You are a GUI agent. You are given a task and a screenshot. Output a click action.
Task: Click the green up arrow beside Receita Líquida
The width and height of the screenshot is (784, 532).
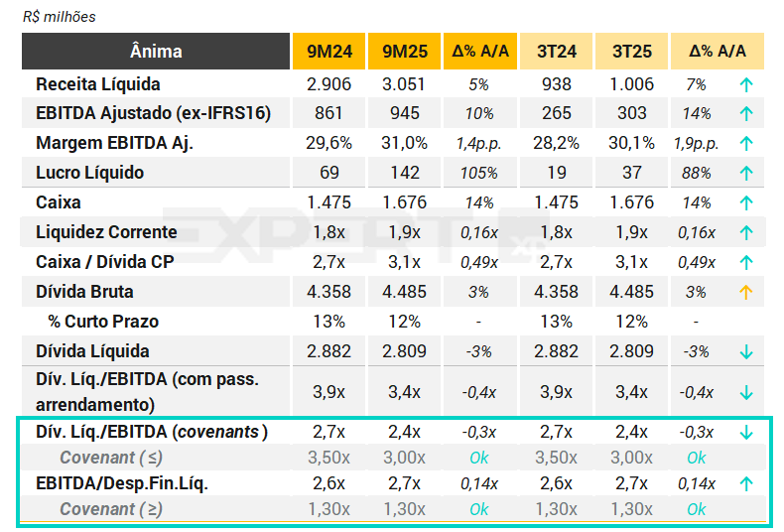[x=746, y=84]
